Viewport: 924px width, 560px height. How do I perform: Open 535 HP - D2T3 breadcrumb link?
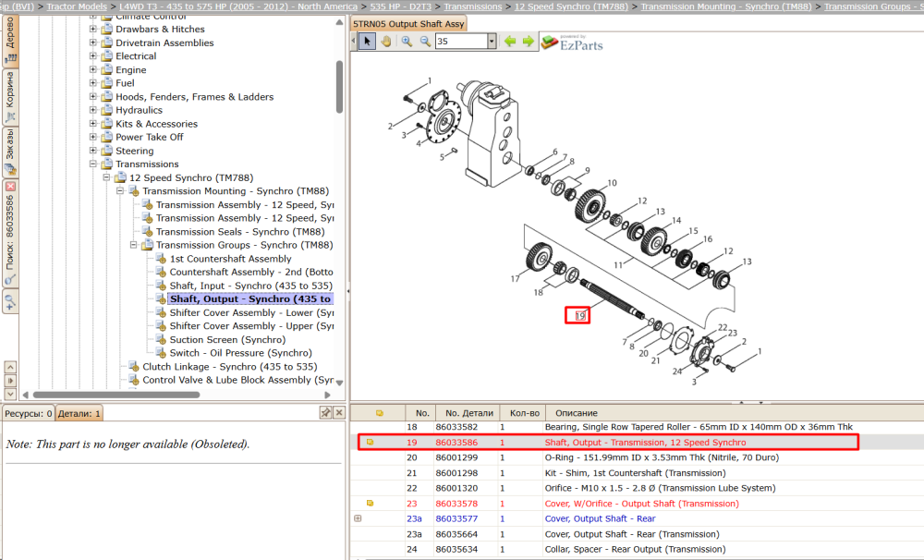(x=401, y=6)
